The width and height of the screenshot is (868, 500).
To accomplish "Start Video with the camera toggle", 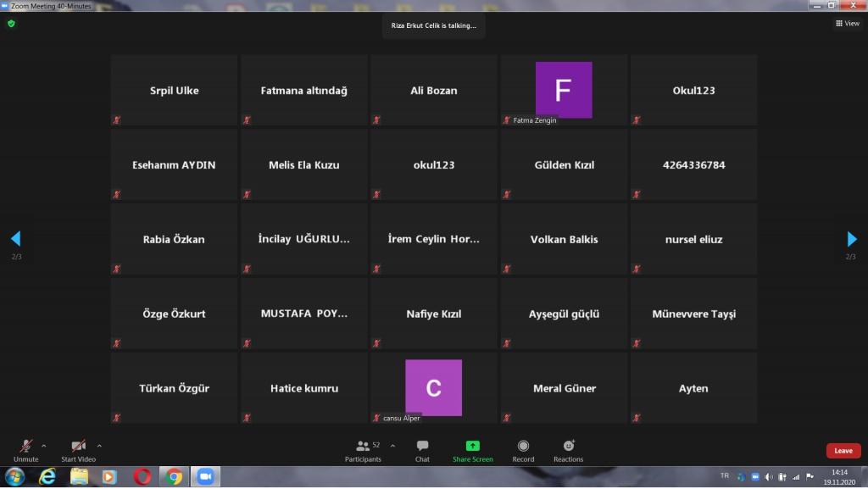I will (78, 447).
